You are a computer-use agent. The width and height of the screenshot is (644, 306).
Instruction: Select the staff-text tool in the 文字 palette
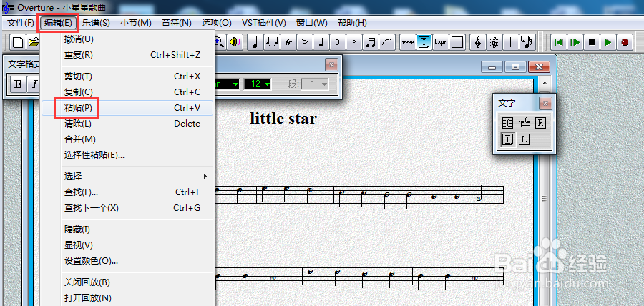pos(524,123)
